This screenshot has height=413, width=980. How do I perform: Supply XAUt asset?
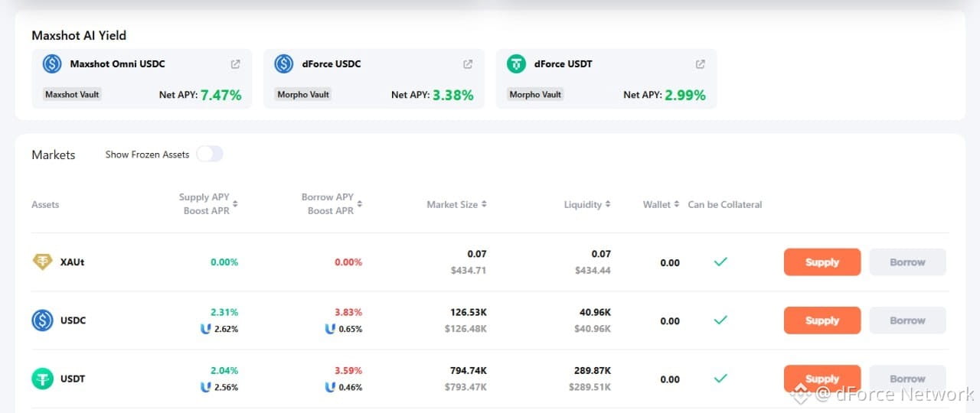[x=822, y=262]
